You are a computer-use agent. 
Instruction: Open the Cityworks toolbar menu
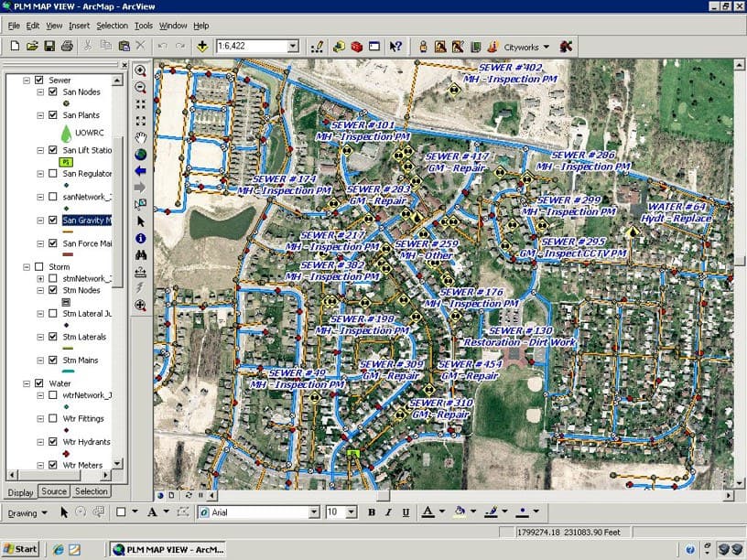527,46
